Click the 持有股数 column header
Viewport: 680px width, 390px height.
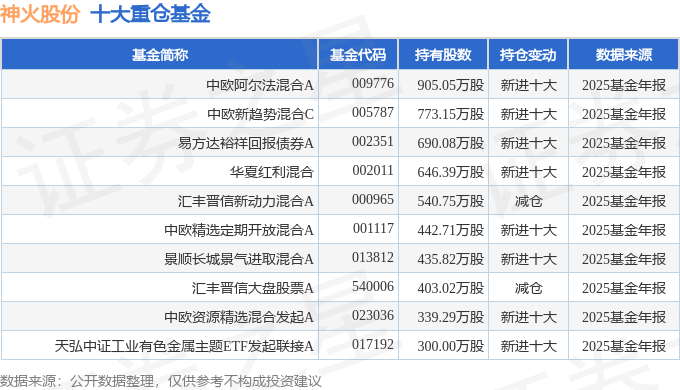click(x=443, y=55)
